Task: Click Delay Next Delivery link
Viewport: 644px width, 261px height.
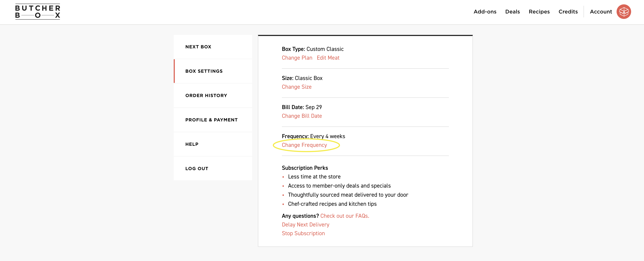Action: point(305,225)
